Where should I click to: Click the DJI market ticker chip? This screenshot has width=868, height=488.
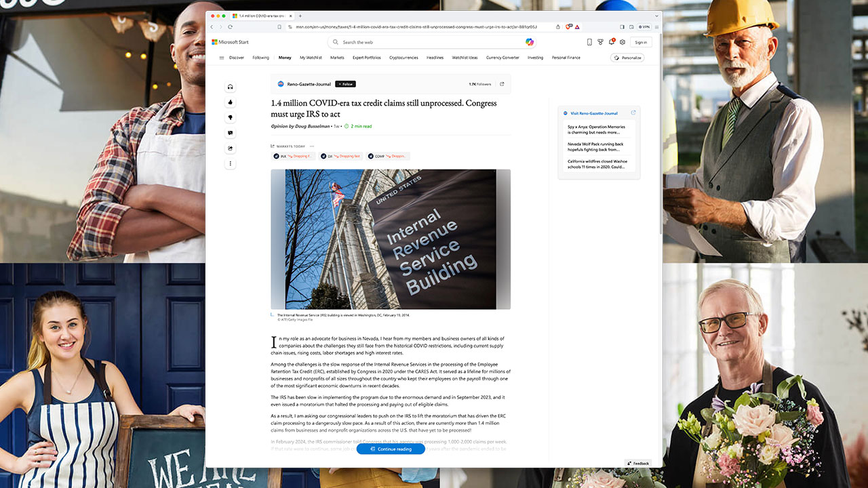pyautogui.click(x=340, y=156)
